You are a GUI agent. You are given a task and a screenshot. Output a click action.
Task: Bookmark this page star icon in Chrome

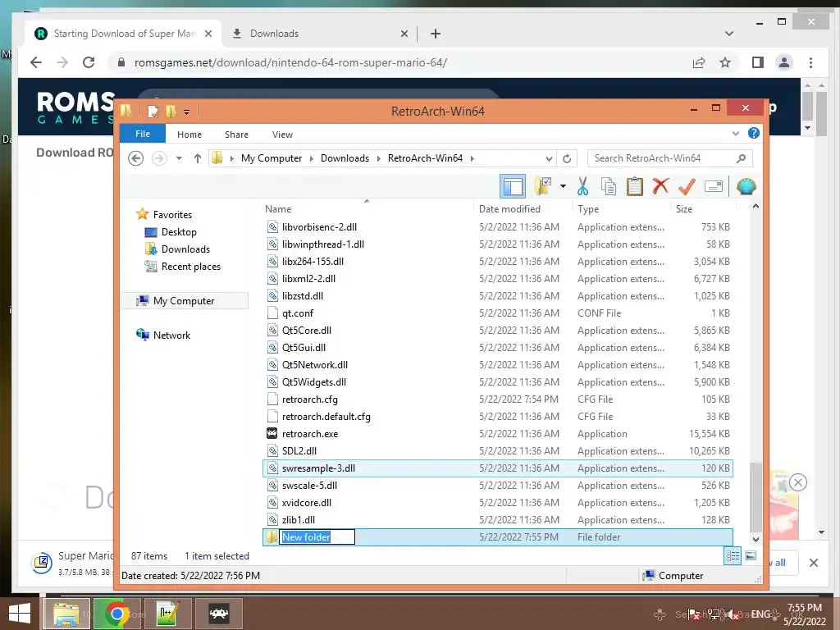pos(725,62)
